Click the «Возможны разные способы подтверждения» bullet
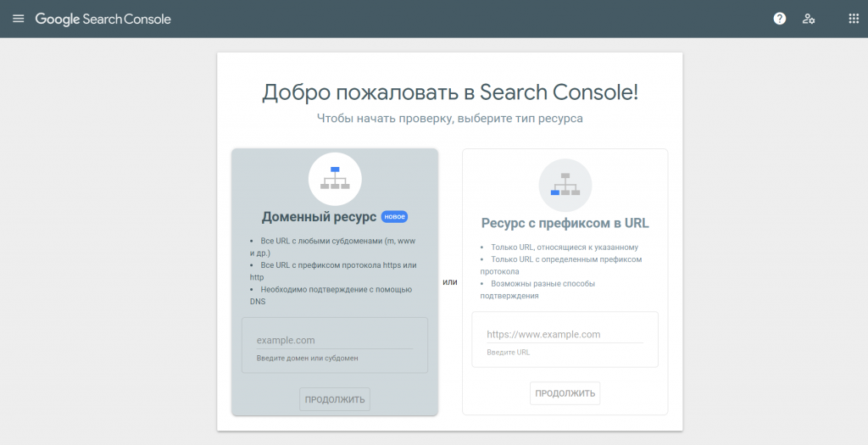This screenshot has width=868, height=445. [537, 290]
